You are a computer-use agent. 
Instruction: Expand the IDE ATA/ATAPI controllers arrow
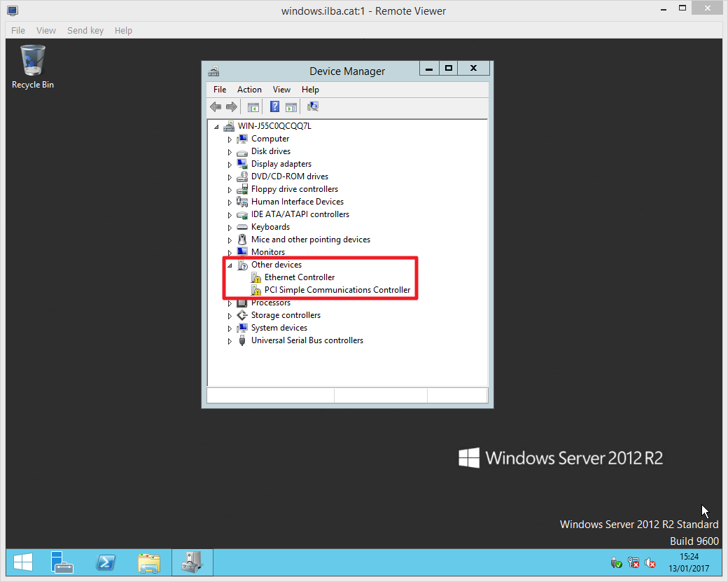pyautogui.click(x=230, y=214)
